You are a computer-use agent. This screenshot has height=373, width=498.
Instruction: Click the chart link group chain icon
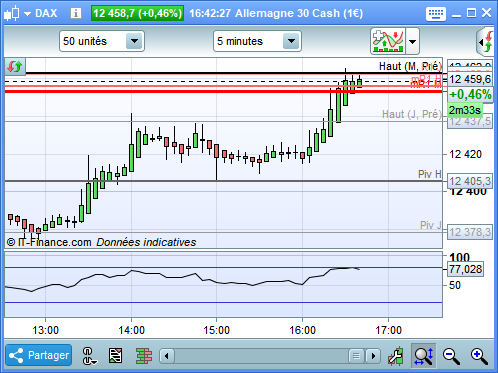pos(89,356)
